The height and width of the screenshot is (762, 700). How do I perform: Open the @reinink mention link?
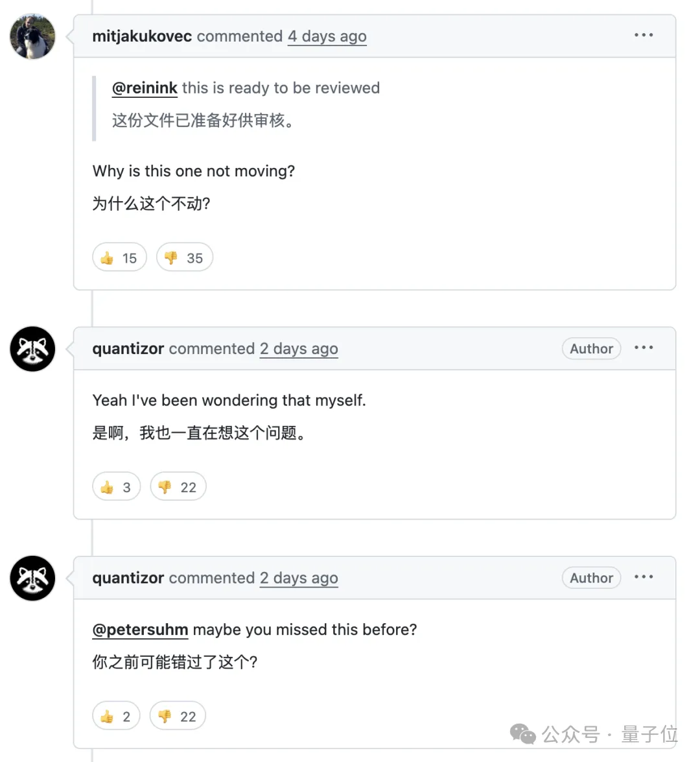pos(145,88)
